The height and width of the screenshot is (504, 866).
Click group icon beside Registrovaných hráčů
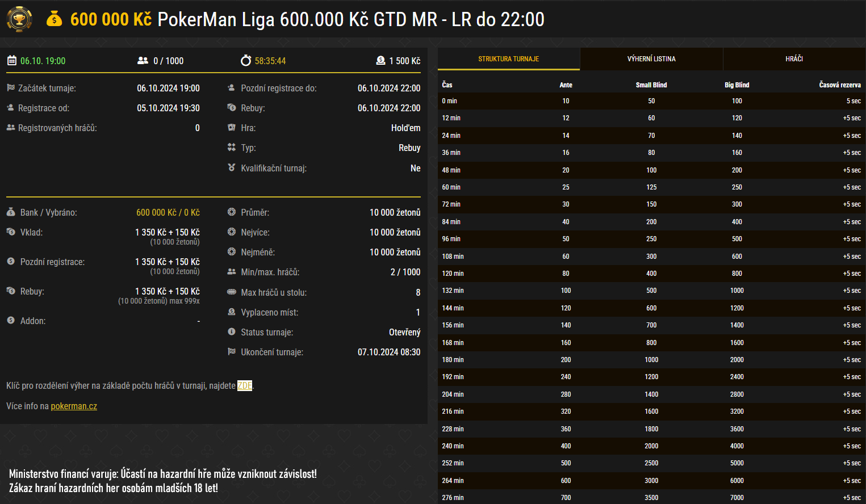[10, 128]
